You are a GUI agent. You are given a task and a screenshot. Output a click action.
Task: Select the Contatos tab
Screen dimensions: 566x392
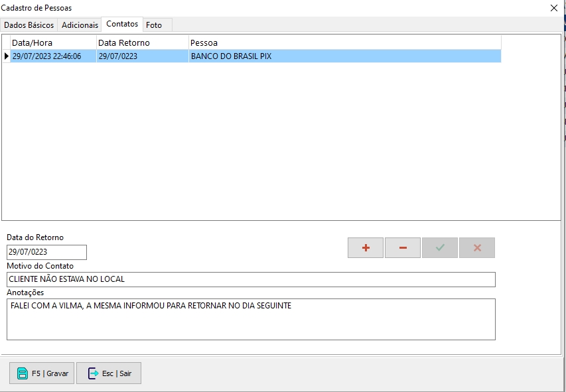tap(122, 24)
